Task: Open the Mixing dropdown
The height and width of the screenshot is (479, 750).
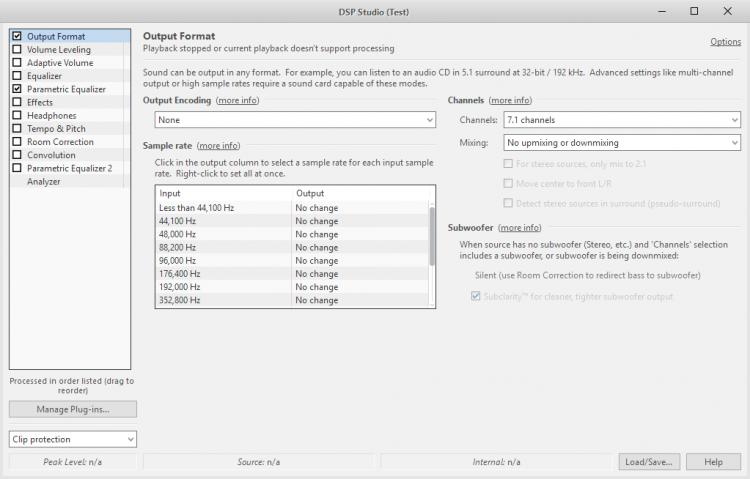Action: tap(621, 143)
